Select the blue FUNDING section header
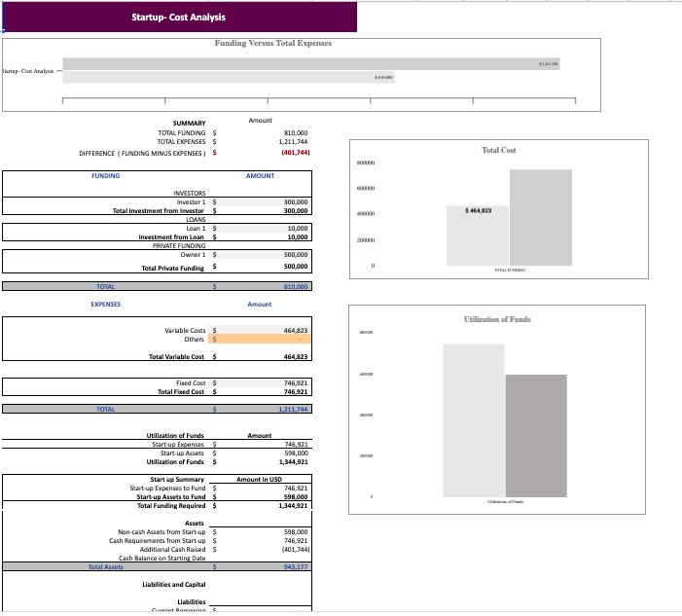This screenshot has width=682, height=616. pyautogui.click(x=106, y=176)
